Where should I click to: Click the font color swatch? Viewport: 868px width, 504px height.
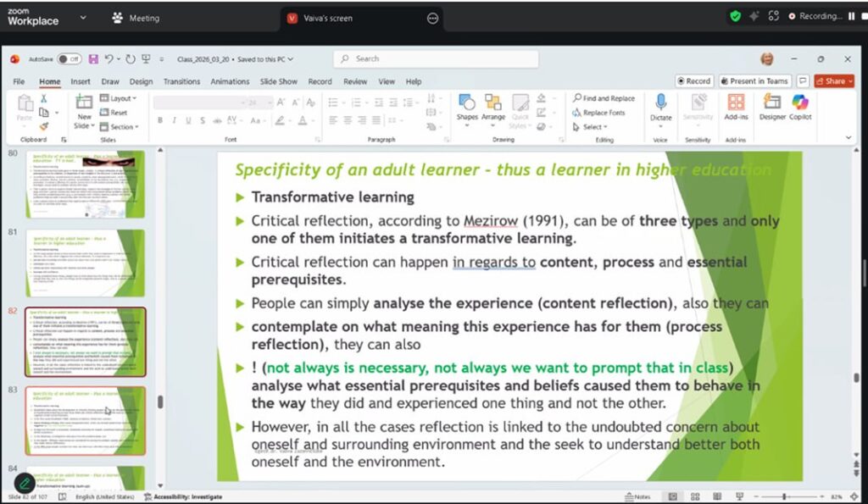[x=303, y=120]
